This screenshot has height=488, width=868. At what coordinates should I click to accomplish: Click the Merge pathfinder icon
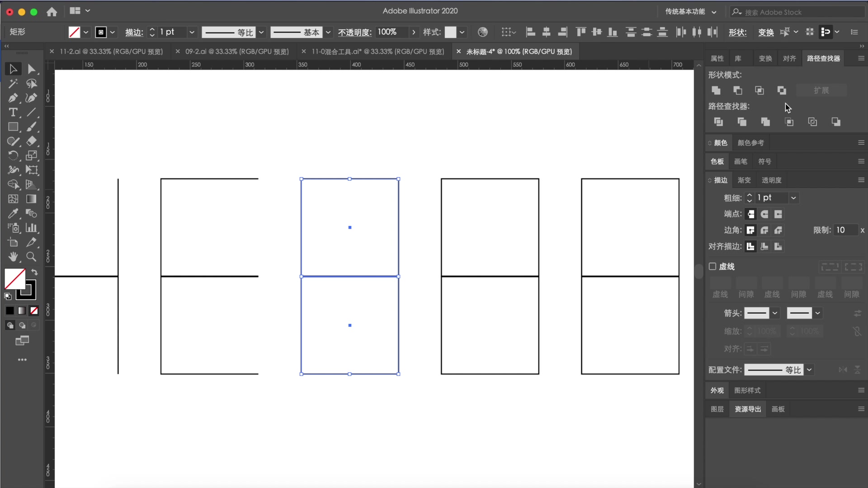tap(765, 122)
